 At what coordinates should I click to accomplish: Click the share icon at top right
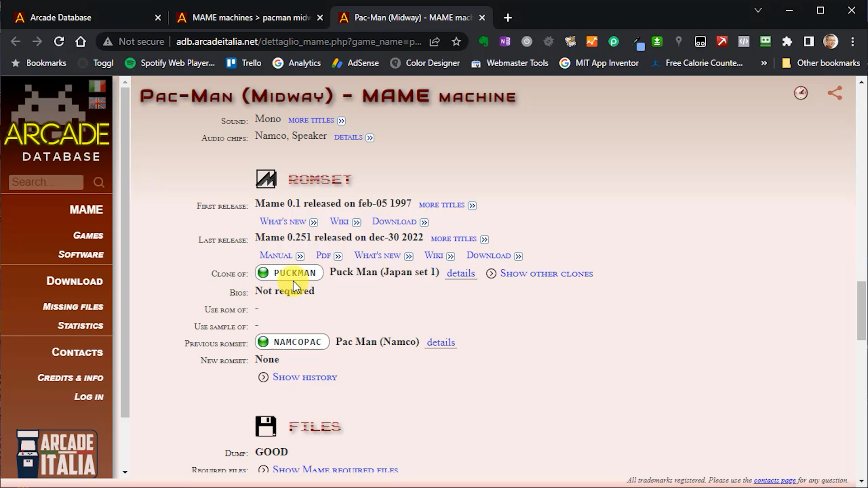[x=835, y=93]
